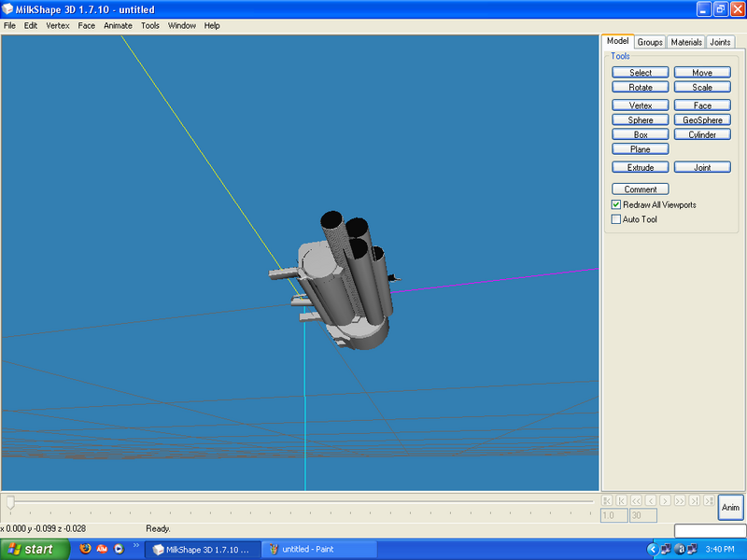Switch to the Groups tab
747x560 pixels.
[x=650, y=42]
